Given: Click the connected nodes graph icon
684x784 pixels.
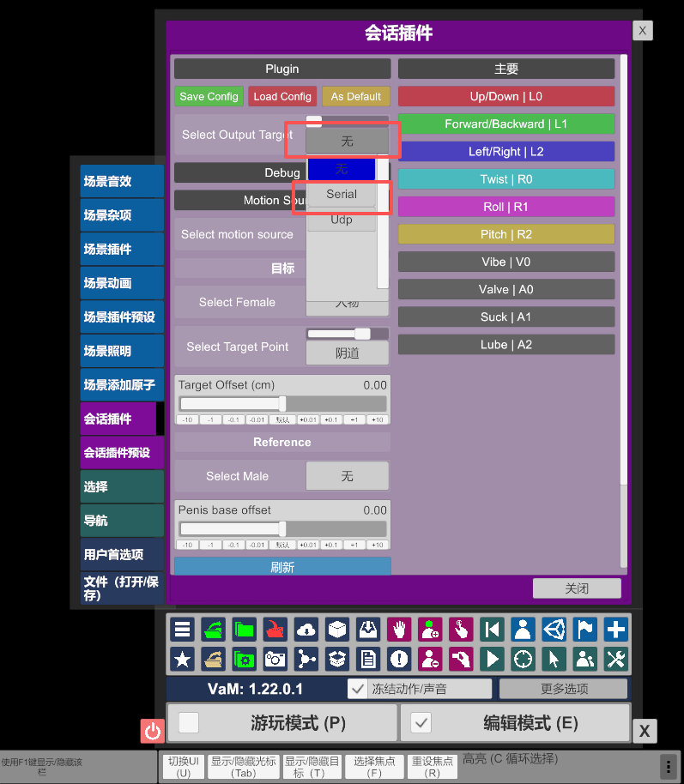Looking at the screenshot, I should point(306,659).
